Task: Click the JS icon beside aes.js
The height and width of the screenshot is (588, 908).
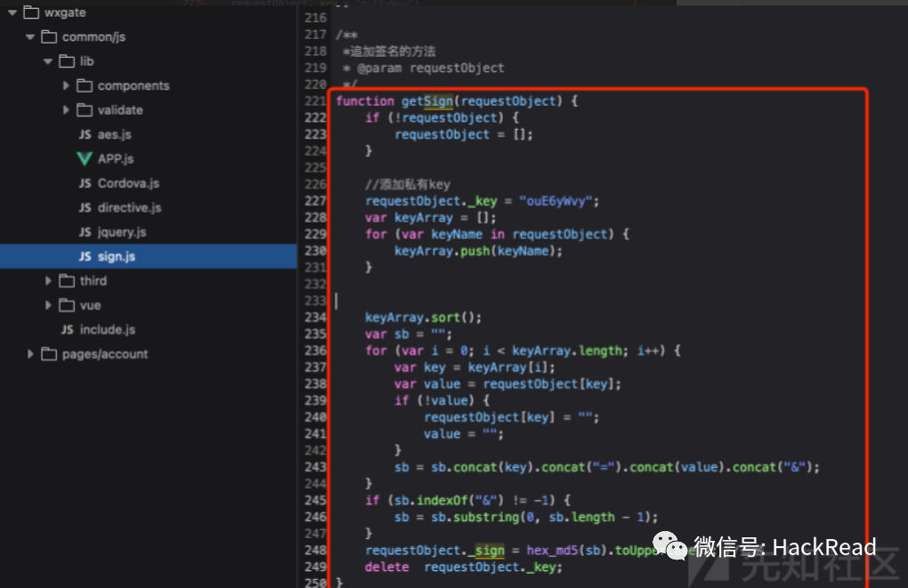Action: pos(85,134)
